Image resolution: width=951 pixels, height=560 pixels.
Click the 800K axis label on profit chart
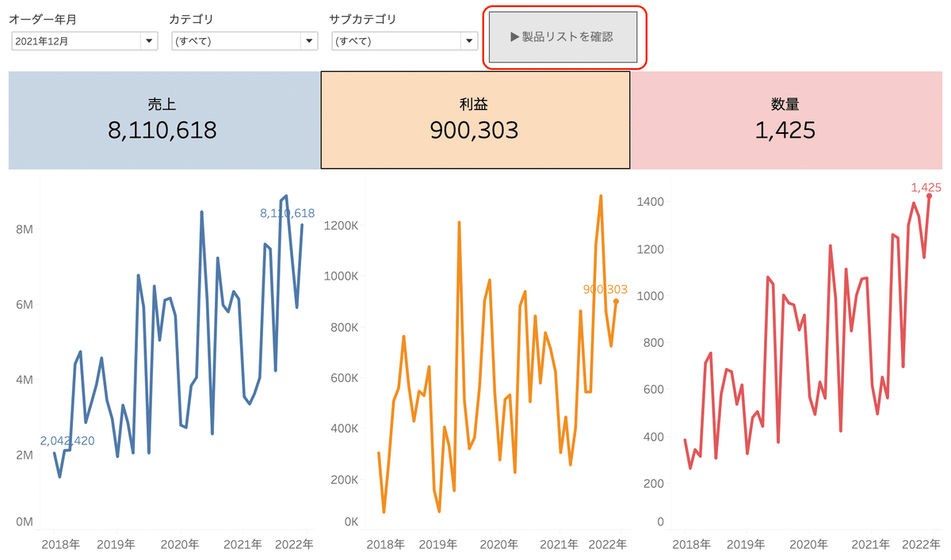345,328
